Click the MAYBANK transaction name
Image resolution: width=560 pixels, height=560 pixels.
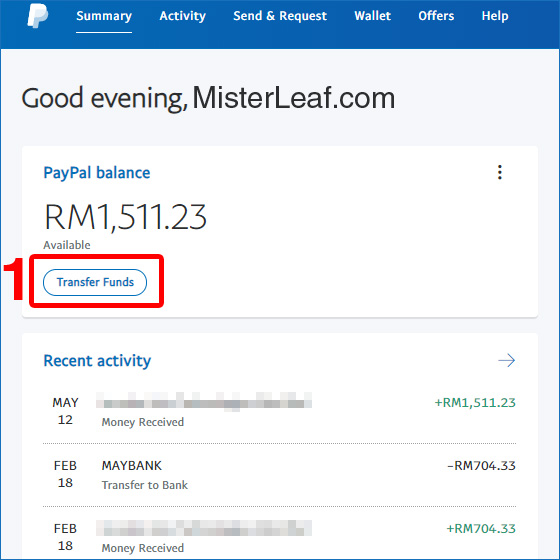coord(132,466)
